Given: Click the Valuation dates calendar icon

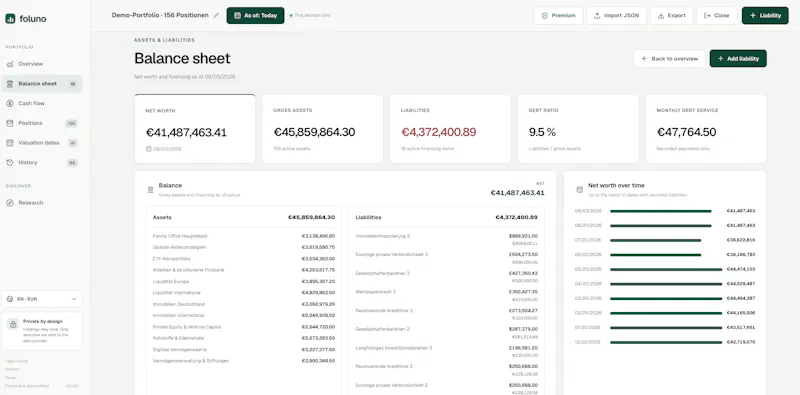Looking at the screenshot, I should (x=10, y=143).
